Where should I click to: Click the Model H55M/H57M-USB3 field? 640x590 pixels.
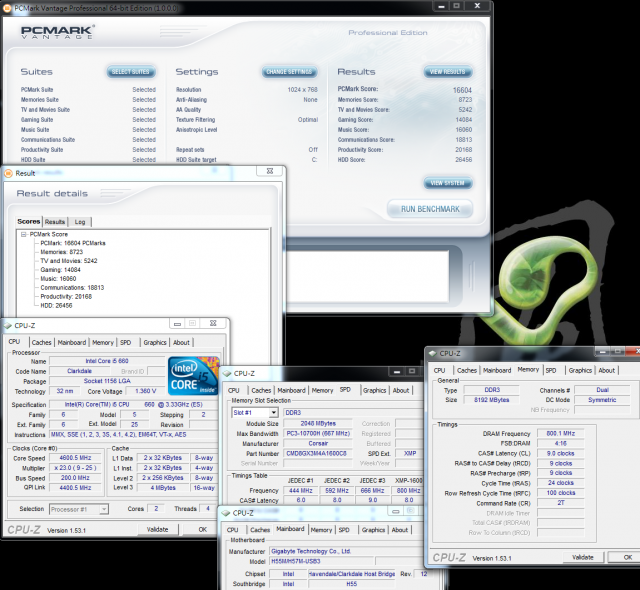322,561
